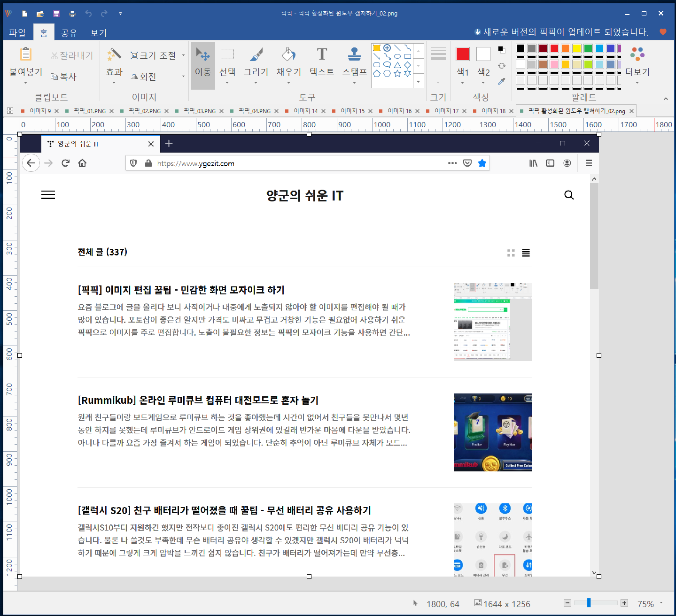The width and height of the screenshot is (676, 616).
Task: Pick the ellipse shape in the shapes gallery
Action: [397, 56]
